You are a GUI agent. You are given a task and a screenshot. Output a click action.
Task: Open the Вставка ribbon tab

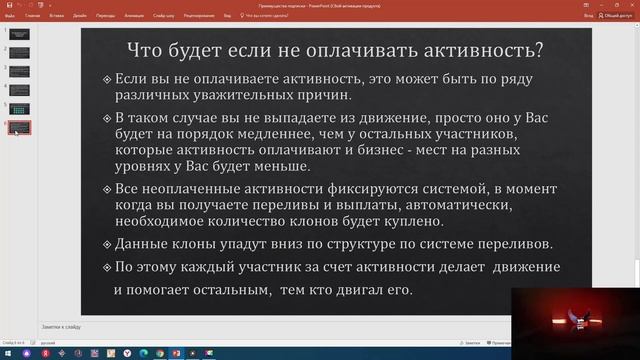57,16
